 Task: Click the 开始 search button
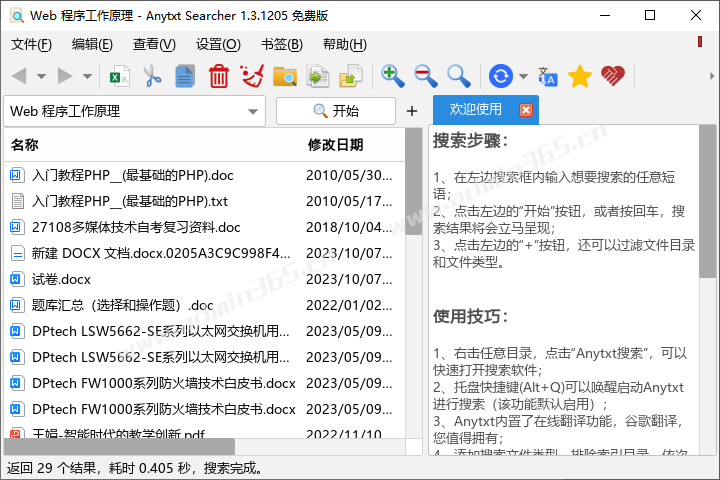[x=336, y=111]
